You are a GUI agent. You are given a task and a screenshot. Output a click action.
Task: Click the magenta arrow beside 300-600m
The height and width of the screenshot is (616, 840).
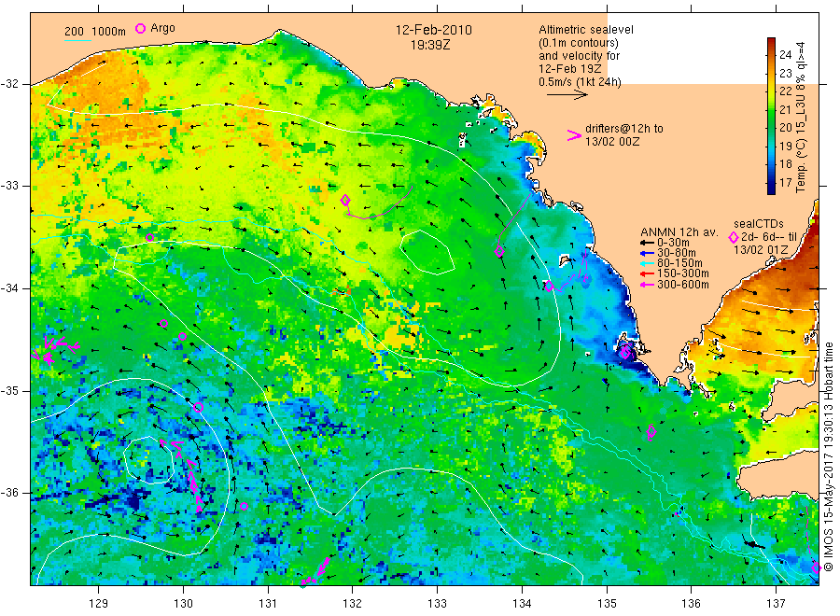click(x=647, y=285)
